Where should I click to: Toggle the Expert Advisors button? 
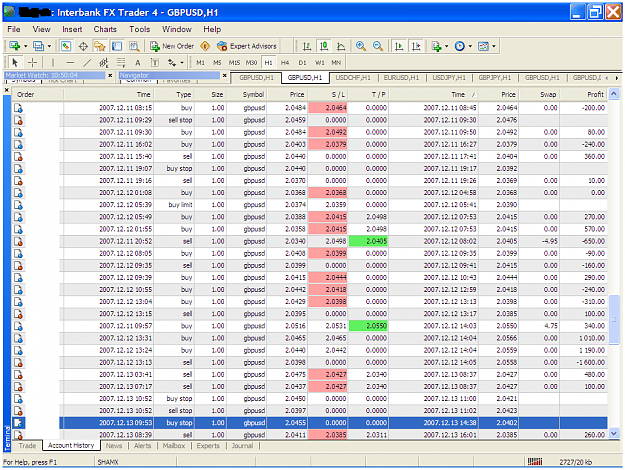(247, 46)
